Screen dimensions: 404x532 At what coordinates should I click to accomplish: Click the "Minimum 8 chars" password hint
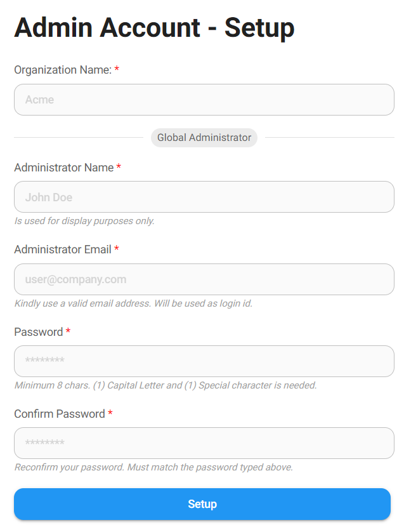pos(165,385)
